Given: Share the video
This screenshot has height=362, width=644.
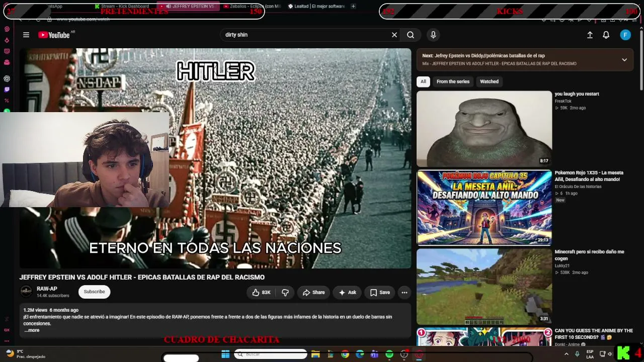Looking at the screenshot, I should point(313,292).
